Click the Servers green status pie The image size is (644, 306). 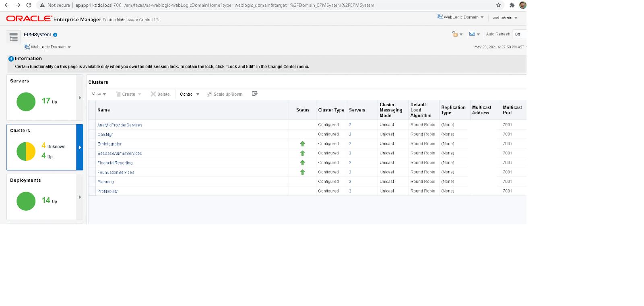point(26,102)
